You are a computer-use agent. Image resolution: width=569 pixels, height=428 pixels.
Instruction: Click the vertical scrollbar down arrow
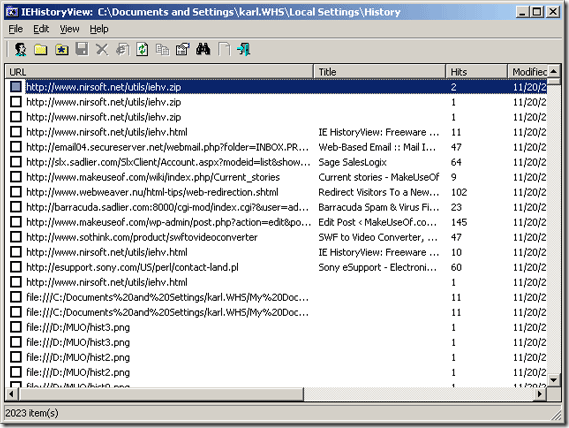click(x=554, y=380)
